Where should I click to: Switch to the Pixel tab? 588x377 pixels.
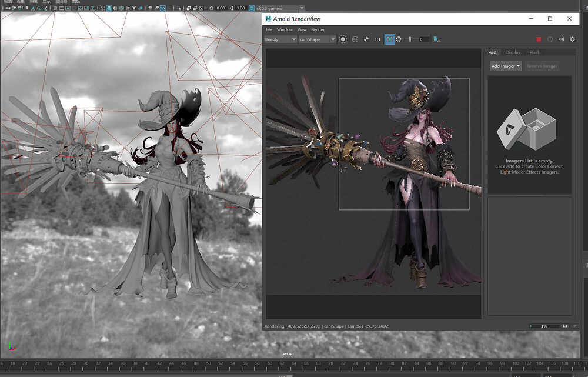[x=534, y=52]
